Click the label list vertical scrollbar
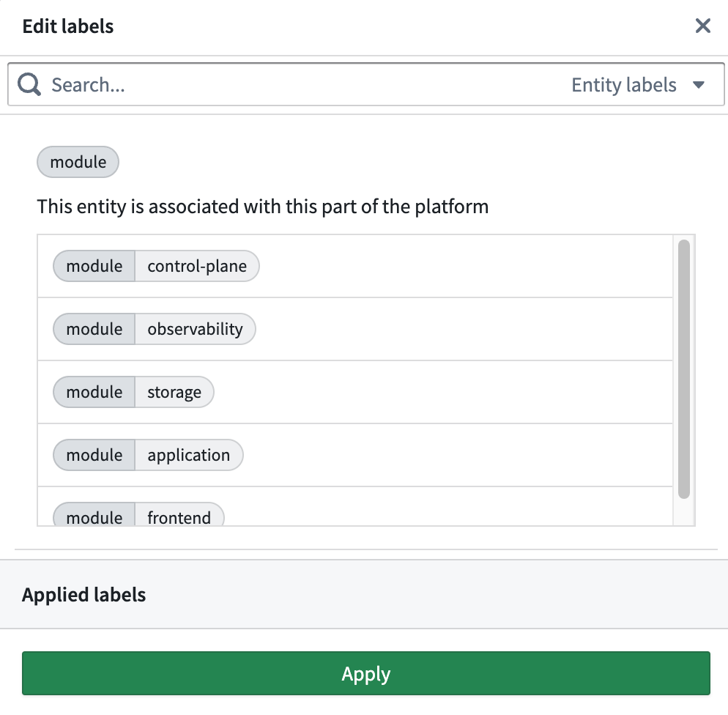Viewport: 728px width, 715px height. pyautogui.click(x=683, y=369)
